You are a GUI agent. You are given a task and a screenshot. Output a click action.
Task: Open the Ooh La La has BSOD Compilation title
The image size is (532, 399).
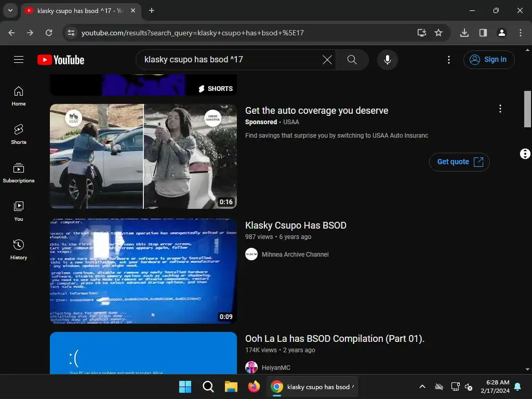tap(335, 339)
